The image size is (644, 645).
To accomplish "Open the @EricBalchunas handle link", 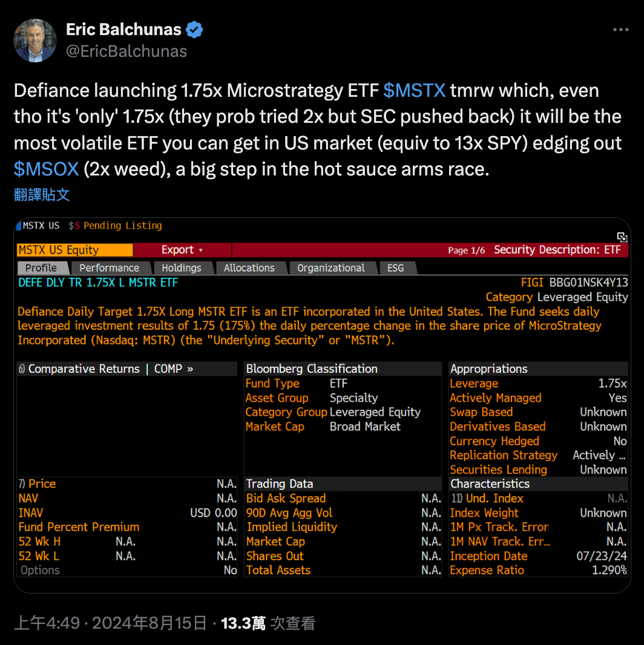I will 126,51.
